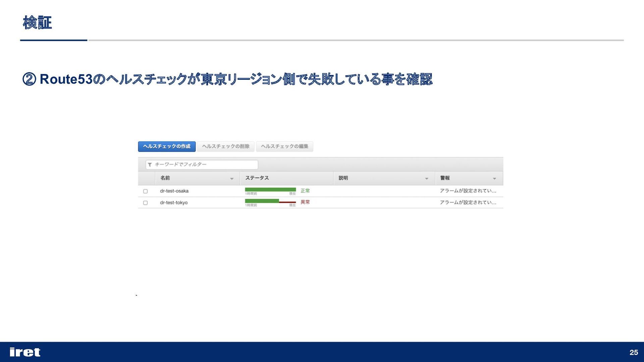The height and width of the screenshot is (362, 644).
Task: Click the dr-test-osaka green status bar
Action: pos(270,190)
